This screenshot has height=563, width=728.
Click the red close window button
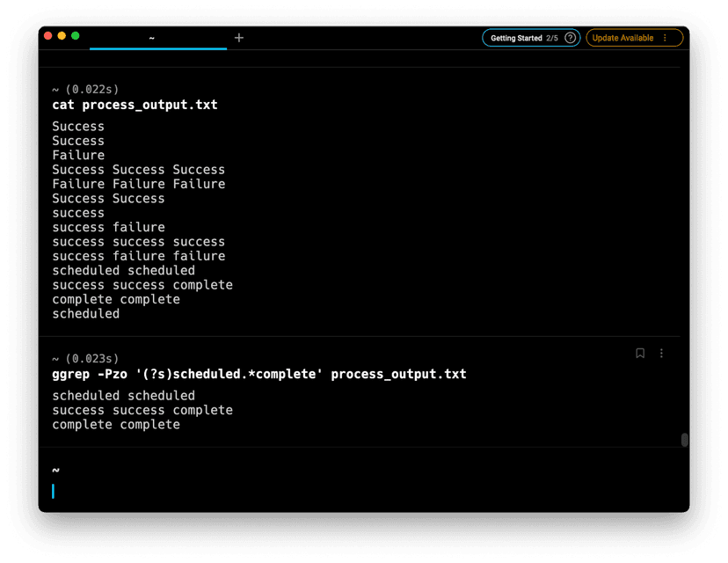click(47, 36)
